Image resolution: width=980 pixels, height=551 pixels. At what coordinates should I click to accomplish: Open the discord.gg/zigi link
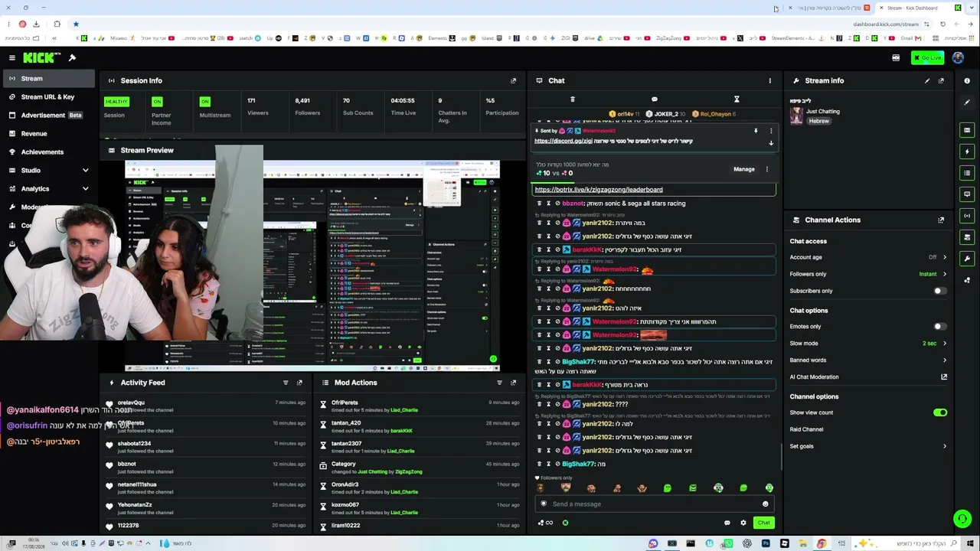pos(563,141)
